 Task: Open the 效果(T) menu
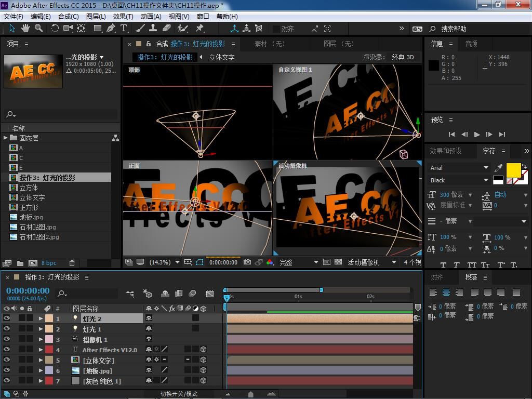tap(123, 16)
